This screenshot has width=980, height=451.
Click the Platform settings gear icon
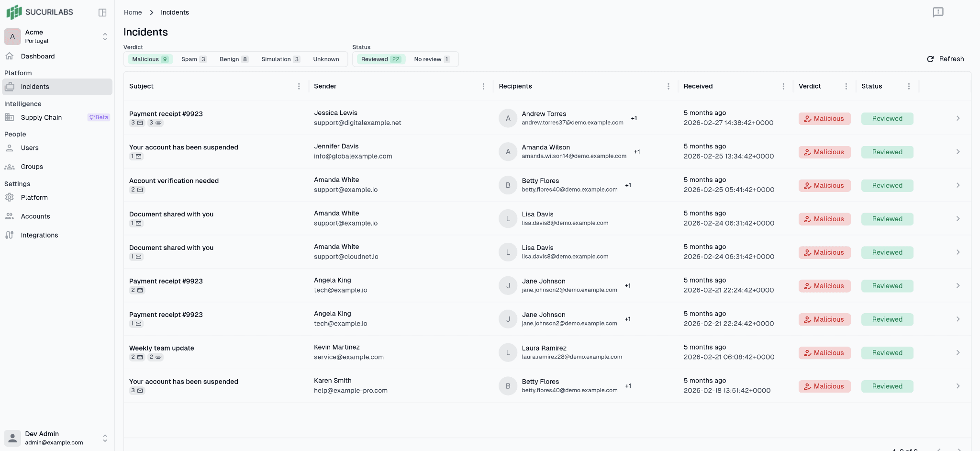click(x=10, y=197)
